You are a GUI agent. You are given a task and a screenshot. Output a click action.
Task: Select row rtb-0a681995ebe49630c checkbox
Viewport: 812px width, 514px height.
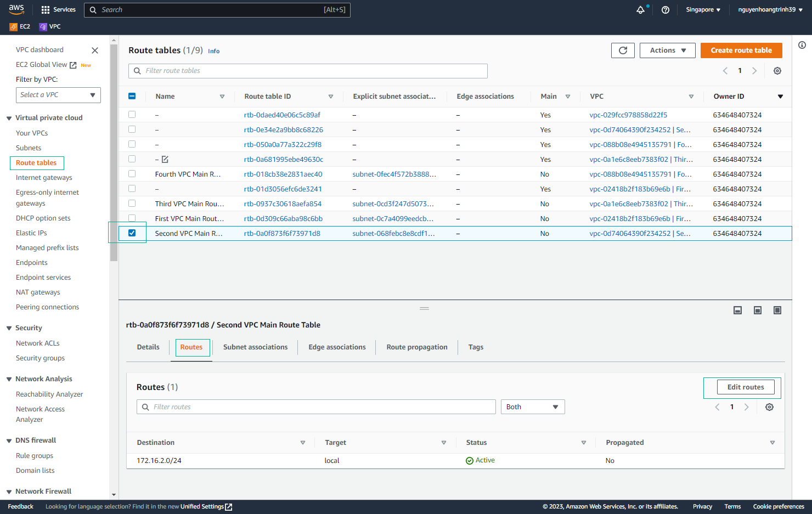coord(132,159)
